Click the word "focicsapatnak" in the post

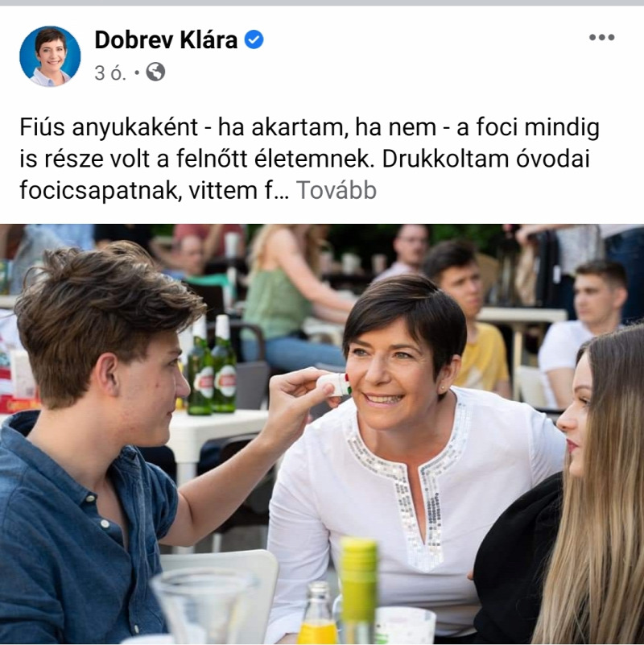[x=101, y=191]
